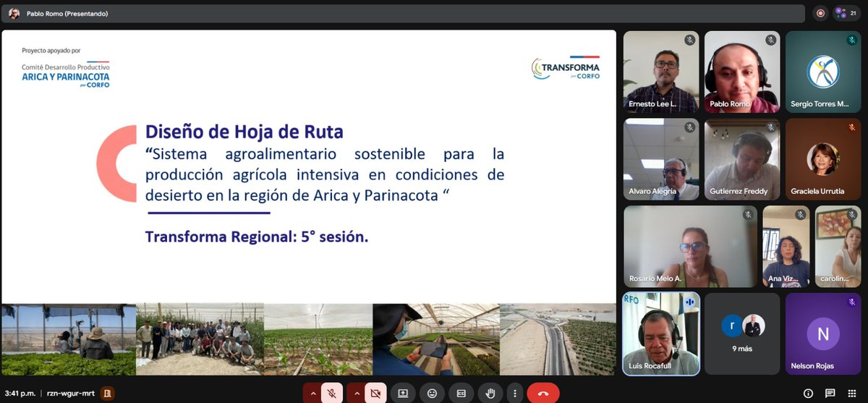Expand audio settings arrow beside the microphone
The height and width of the screenshot is (403, 868).
point(313,393)
